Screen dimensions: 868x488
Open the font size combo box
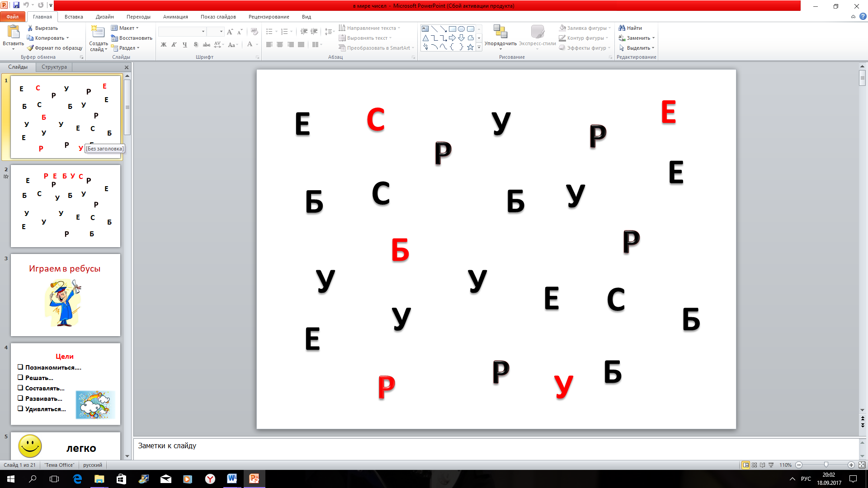coord(216,32)
